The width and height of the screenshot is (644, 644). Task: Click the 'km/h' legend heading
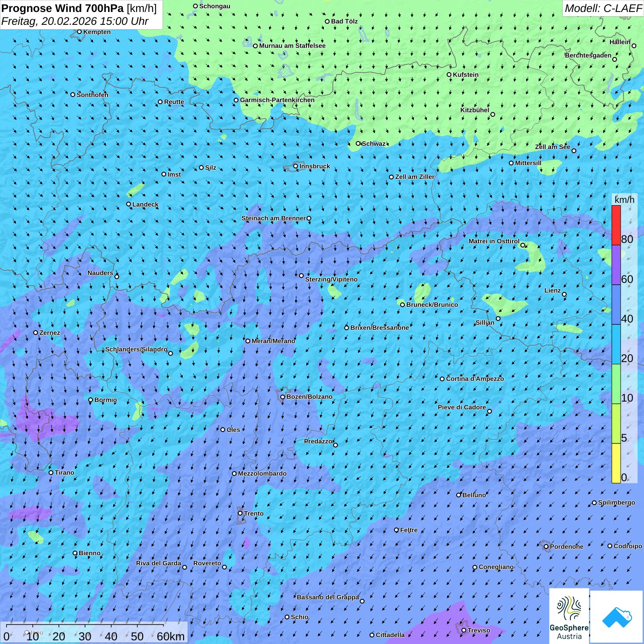pos(624,200)
